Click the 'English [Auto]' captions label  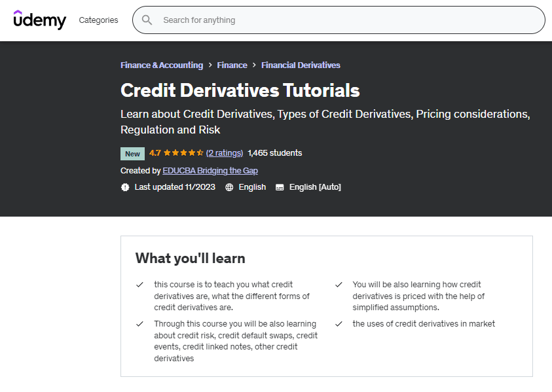[315, 187]
